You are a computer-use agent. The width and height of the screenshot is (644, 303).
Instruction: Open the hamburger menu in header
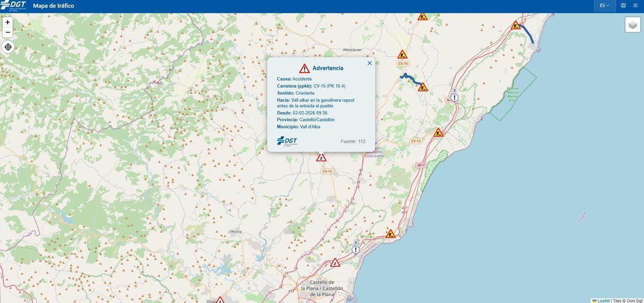click(635, 5)
